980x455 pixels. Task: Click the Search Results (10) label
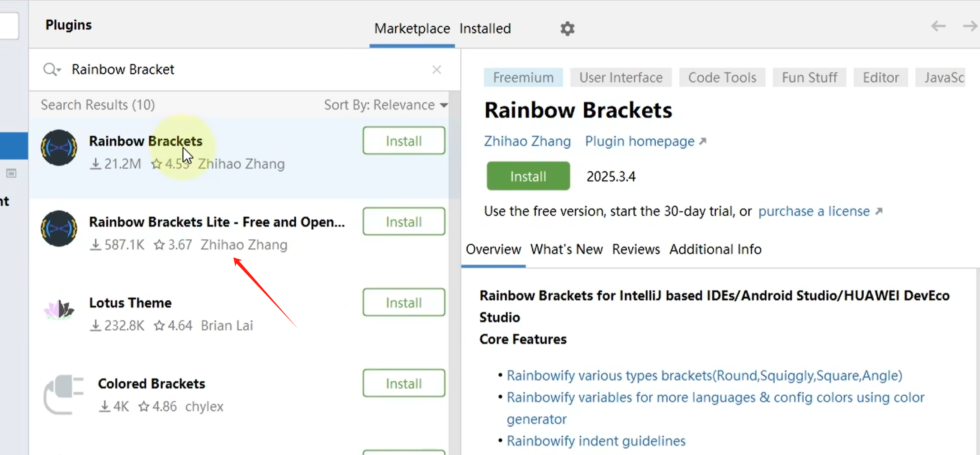(x=98, y=105)
